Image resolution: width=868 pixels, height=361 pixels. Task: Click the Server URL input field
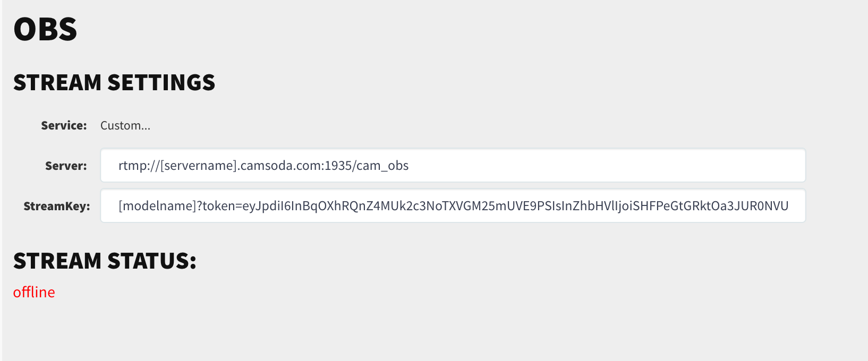coord(453,166)
